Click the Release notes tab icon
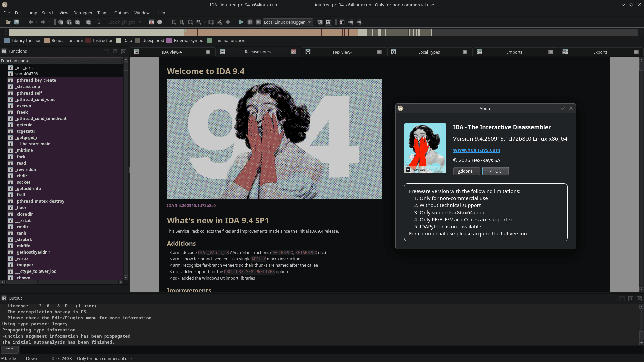 (222, 51)
